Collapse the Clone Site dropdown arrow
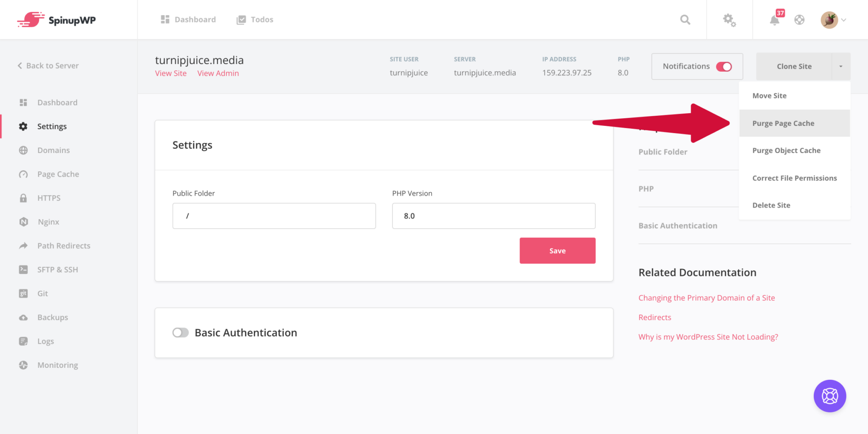 pos(841,67)
